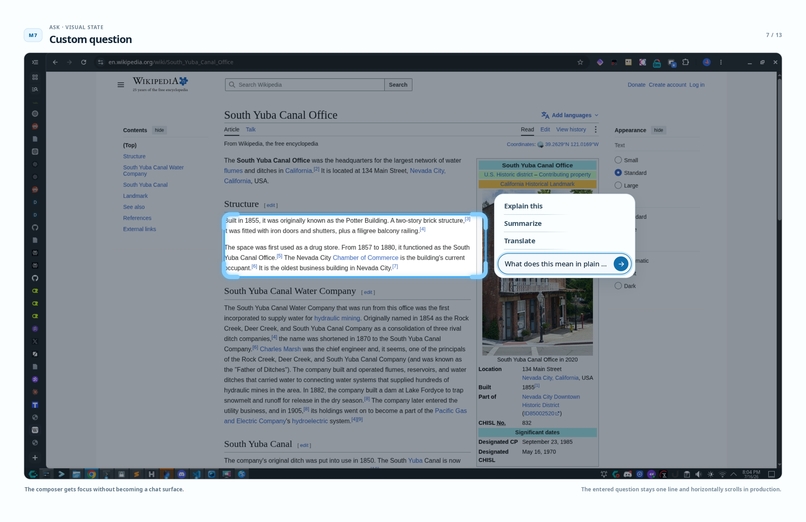Select the Standard text size radio

pos(618,173)
